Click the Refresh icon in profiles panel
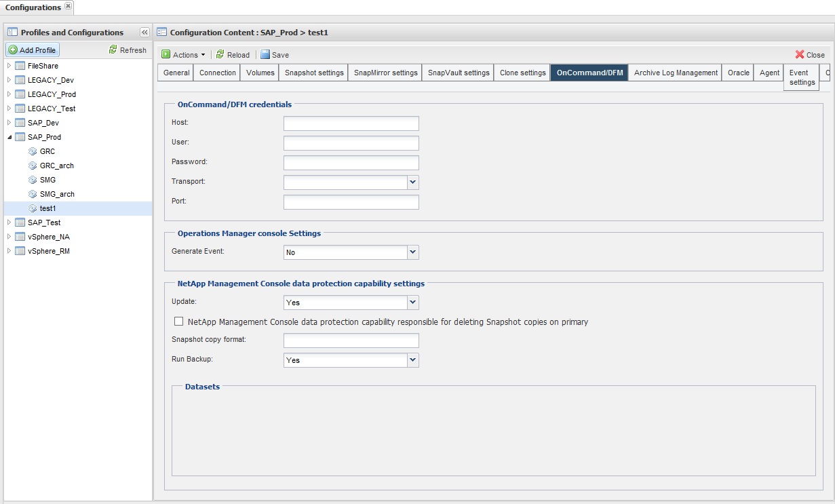The image size is (835, 504). coord(113,50)
